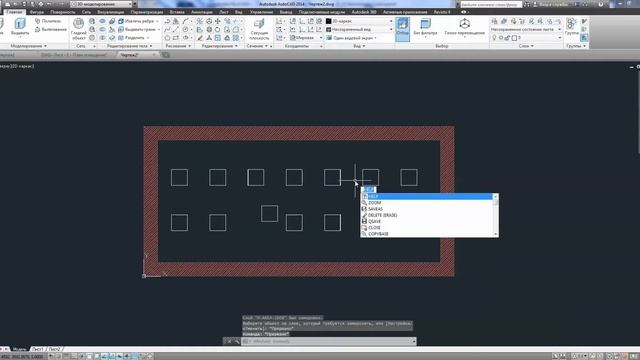Toggle the layer lightbulb on/off icon
This screenshot has height=360, width=640.
click(x=494, y=38)
